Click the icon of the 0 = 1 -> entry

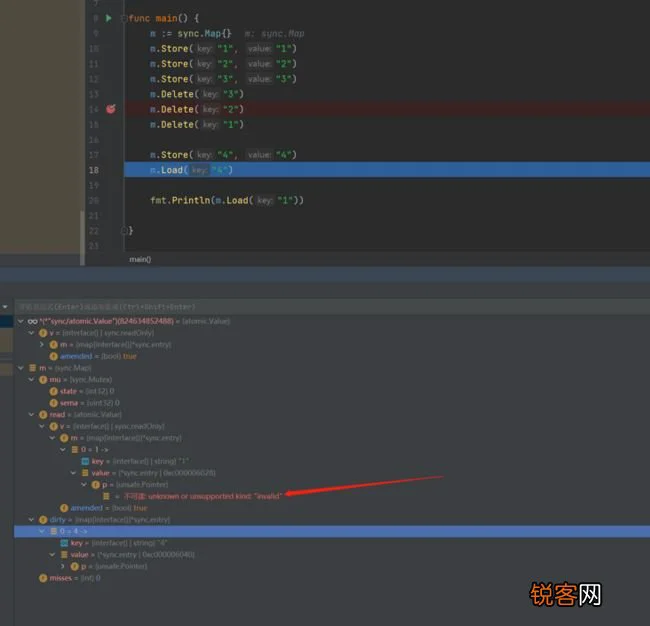pyautogui.click(x=75, y=449)
